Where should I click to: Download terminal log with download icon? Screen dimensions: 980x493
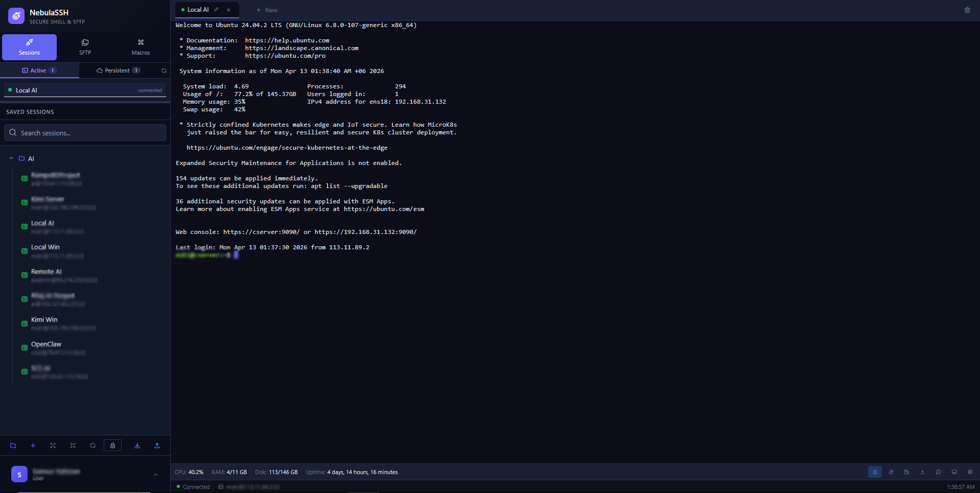pos(922,472)
